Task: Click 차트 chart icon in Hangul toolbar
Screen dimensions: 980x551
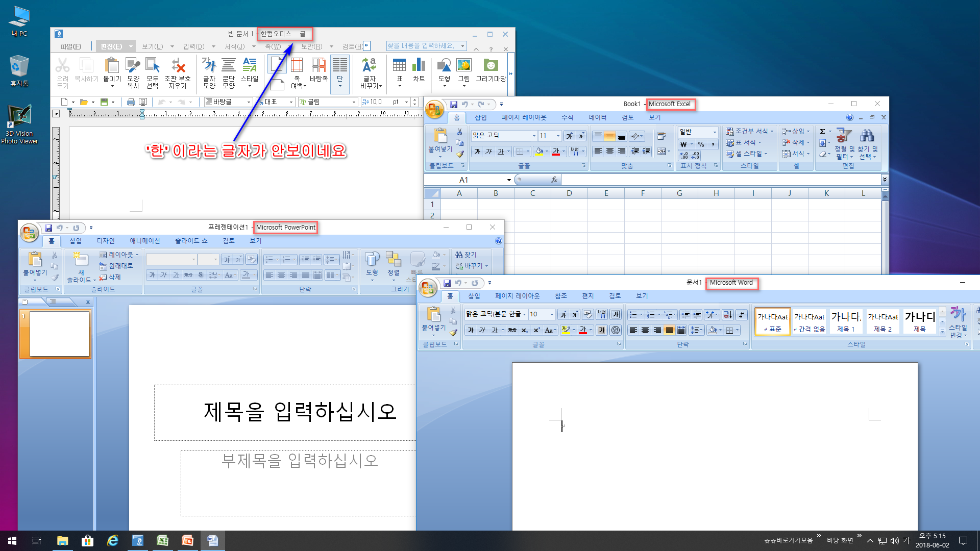Action: 419,70
